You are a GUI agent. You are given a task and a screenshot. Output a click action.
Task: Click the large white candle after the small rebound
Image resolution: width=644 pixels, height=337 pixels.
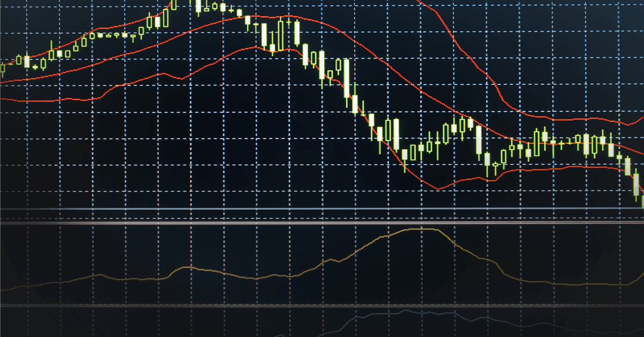click(x=478, y=140)
